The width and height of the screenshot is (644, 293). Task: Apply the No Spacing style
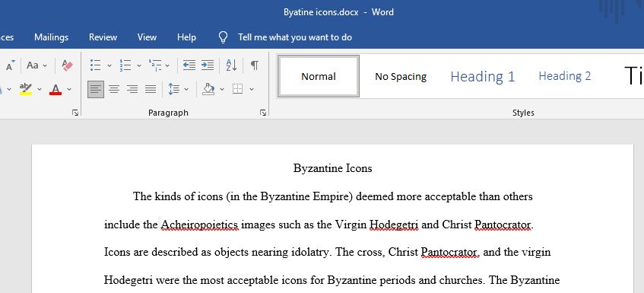point(401,76)
